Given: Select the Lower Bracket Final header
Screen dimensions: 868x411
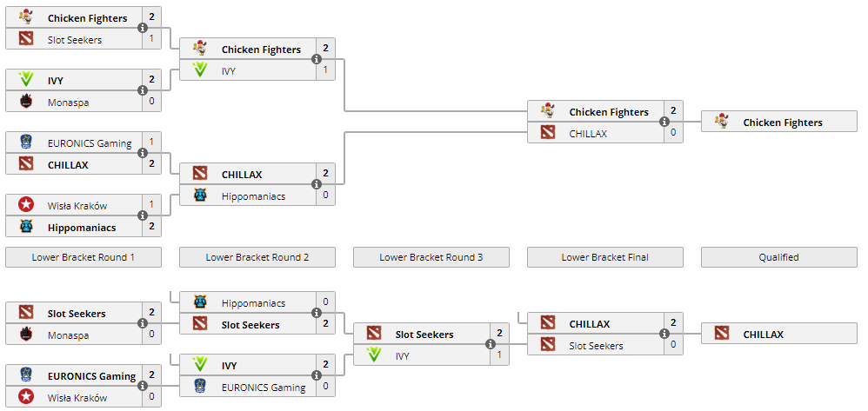Looking at the screenshot, I should 605,257.
